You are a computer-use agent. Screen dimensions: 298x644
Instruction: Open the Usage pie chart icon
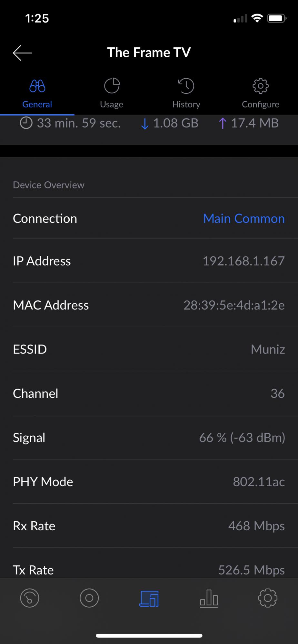112,86
